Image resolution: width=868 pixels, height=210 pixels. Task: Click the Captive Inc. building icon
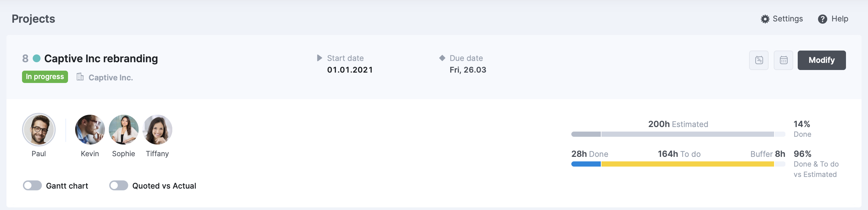click(80, 77)
